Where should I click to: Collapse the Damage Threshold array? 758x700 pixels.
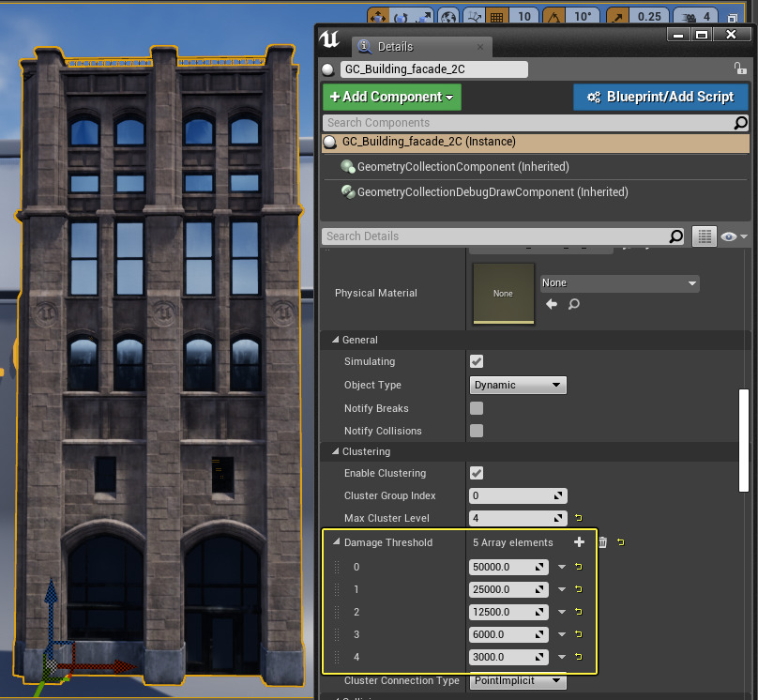[337, 542]
